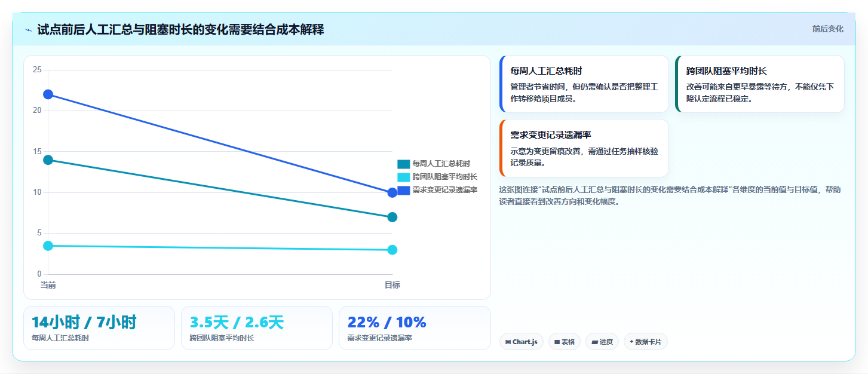Screen dimensions: 868x374
Task: Select the 10 data point at 目标
Action: click(x=392, y=192)
